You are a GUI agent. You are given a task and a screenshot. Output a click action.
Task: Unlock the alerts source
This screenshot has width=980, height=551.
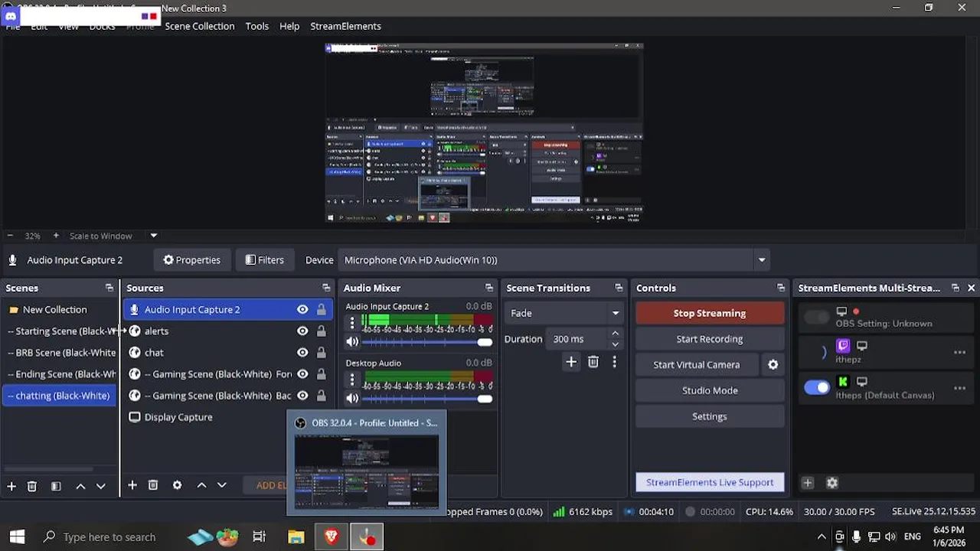(x=322, y=331)
